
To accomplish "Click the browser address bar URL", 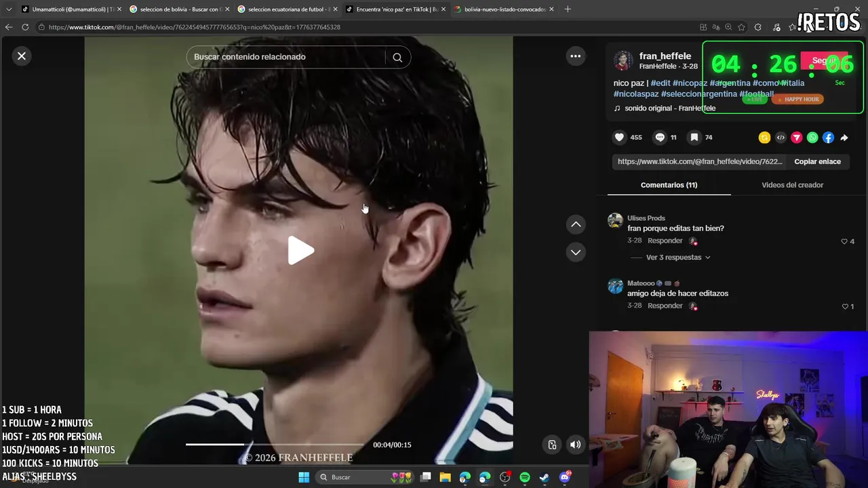I will pos(195,27).
